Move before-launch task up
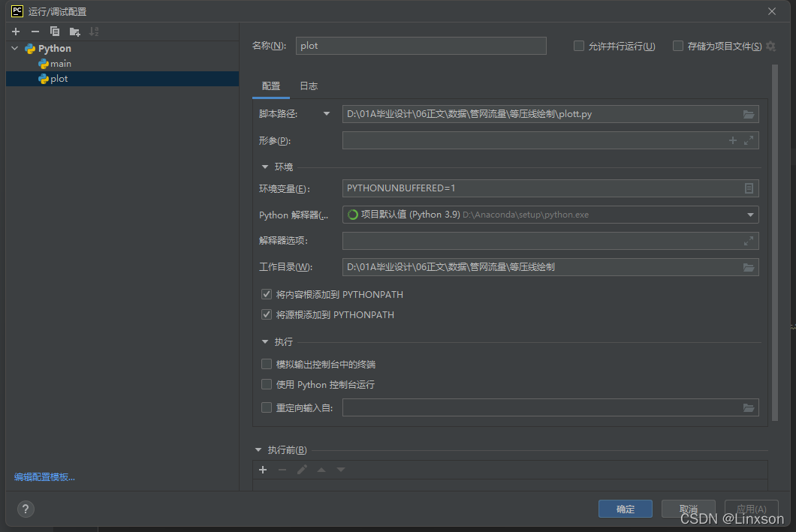Viewport: 796px width, 532px height. 321,470
